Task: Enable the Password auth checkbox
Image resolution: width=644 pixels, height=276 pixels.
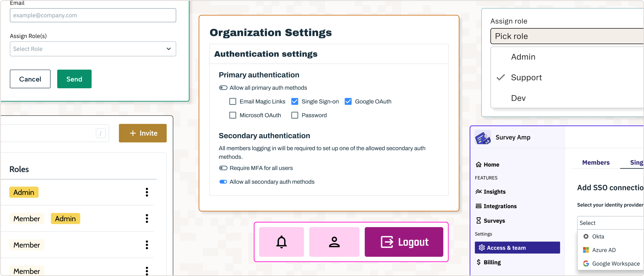Action: (x=295, y=115)
